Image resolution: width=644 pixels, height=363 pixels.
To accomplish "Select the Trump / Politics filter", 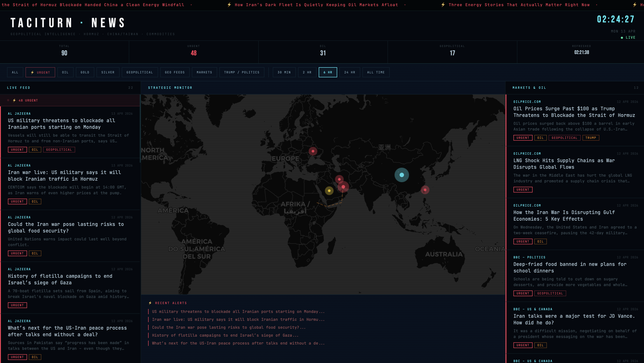I will (242, 72).
